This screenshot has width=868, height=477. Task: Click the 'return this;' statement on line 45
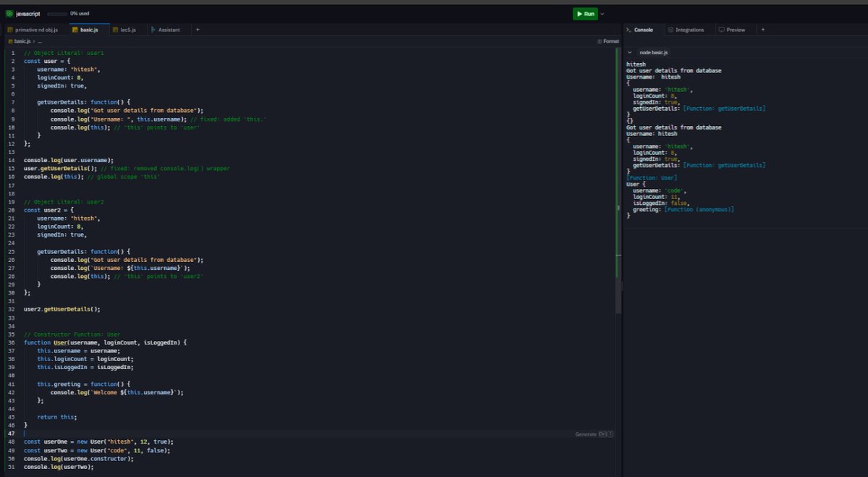point(56,417)
